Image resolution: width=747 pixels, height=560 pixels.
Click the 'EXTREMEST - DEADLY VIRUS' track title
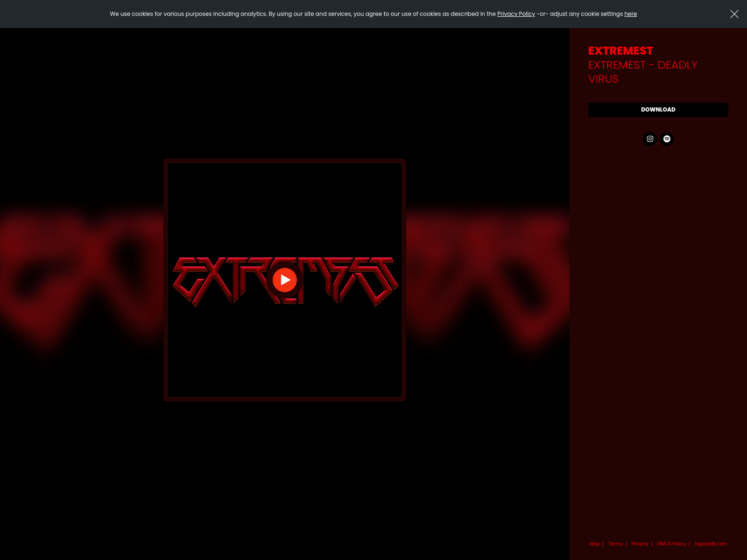643,72
